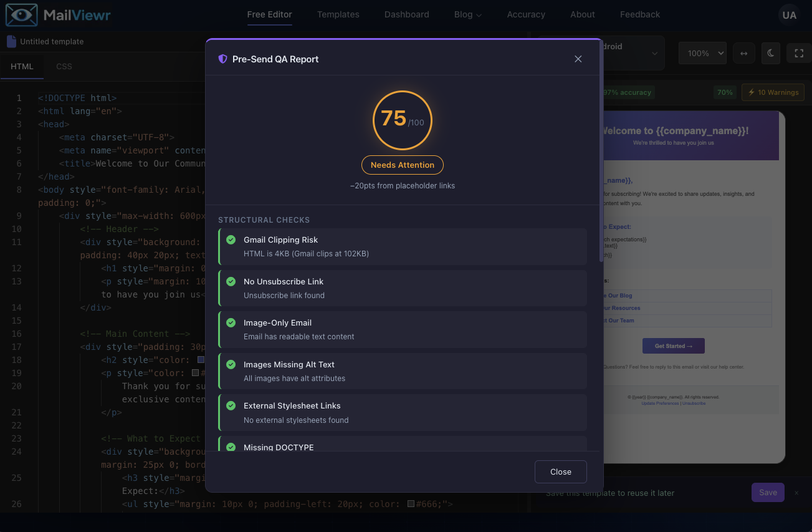The height and width of the screenshot is (532, 812).
Task: Click 'Save this template to reuse it later' text
Action: (610, 493)
